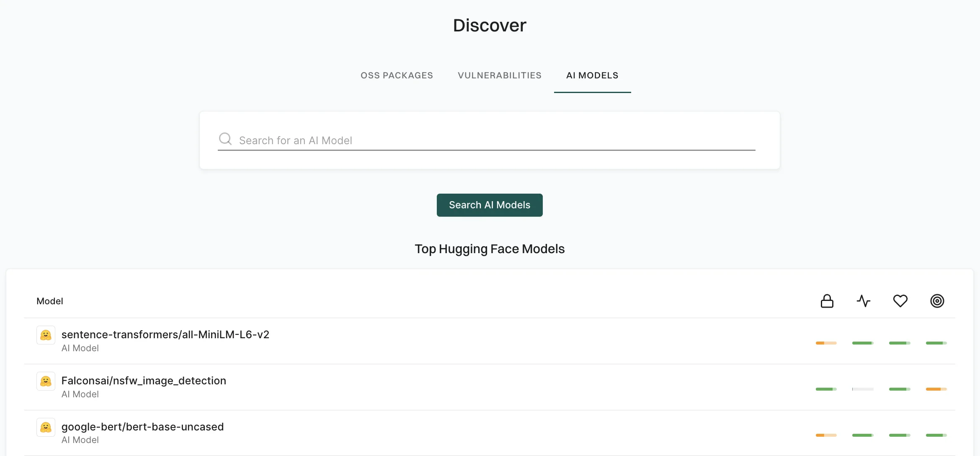
Task: Click the Discover page heading
Action: 489,25
